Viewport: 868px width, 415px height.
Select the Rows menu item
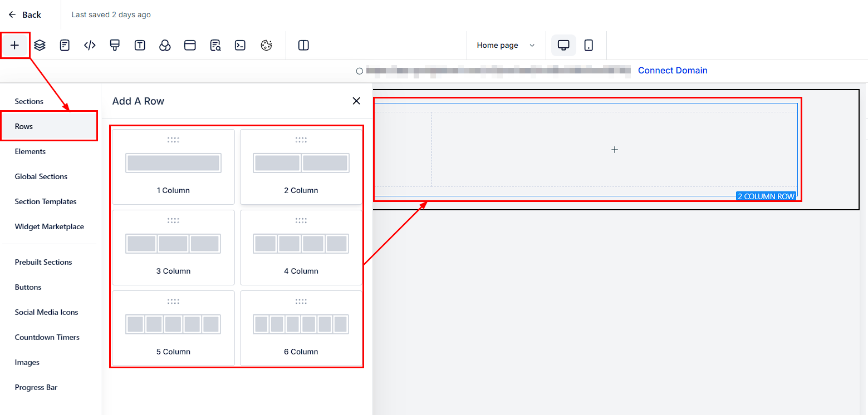(49, 126)
